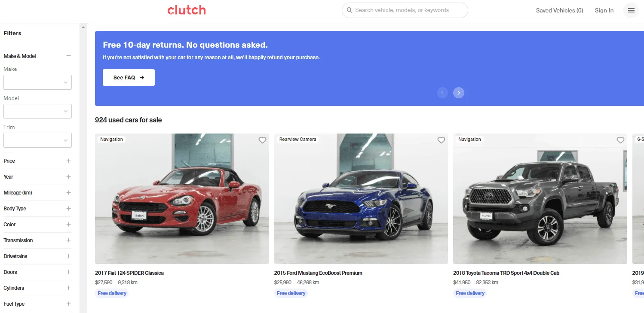Go to previous banner slide arrow
This screenshot has height=313, width=644.
click(x=442, y=93)
